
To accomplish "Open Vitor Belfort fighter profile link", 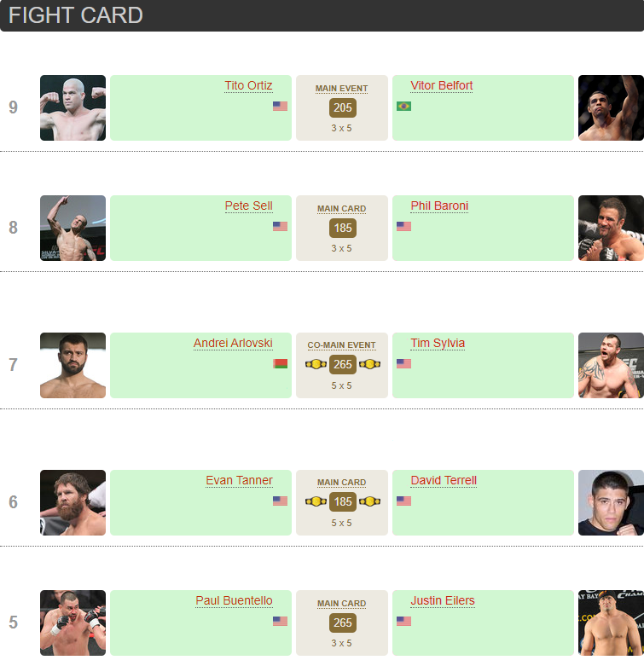I will coord(441,85).
